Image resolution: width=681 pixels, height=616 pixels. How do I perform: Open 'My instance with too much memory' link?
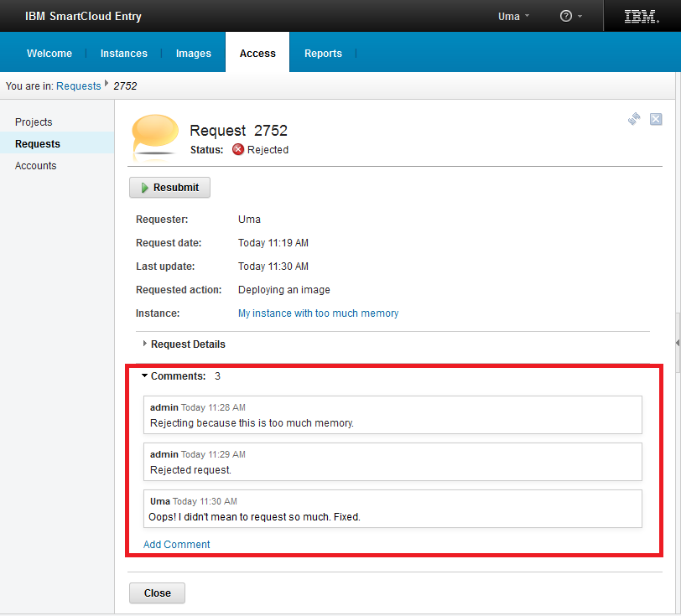[x=318, y=313]
